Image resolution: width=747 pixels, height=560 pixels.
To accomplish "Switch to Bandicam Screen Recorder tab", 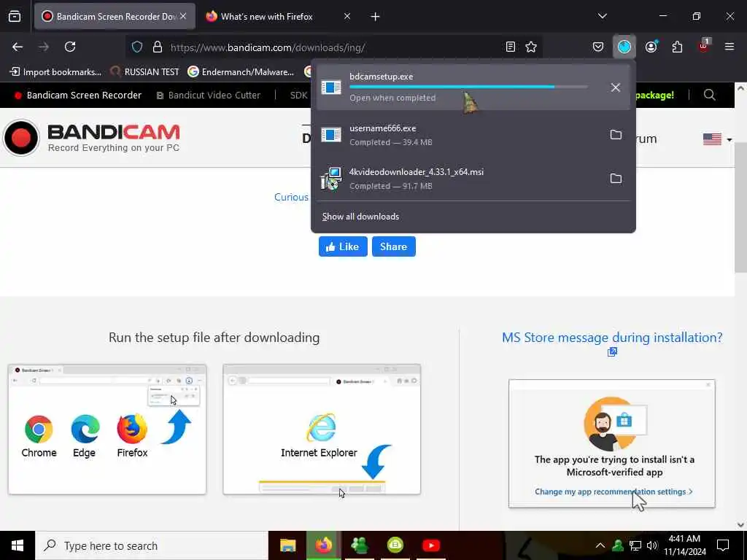I will point(115,16).
